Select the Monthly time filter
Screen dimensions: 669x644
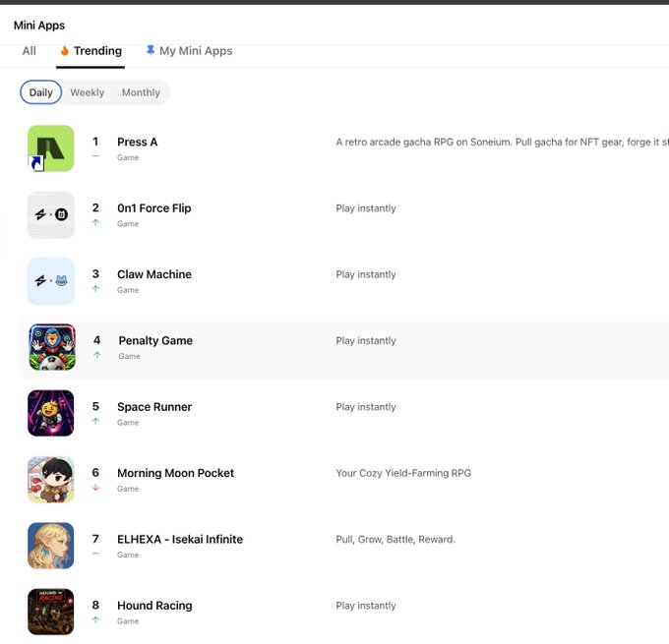pyautogui.click(x=141, y=92)
